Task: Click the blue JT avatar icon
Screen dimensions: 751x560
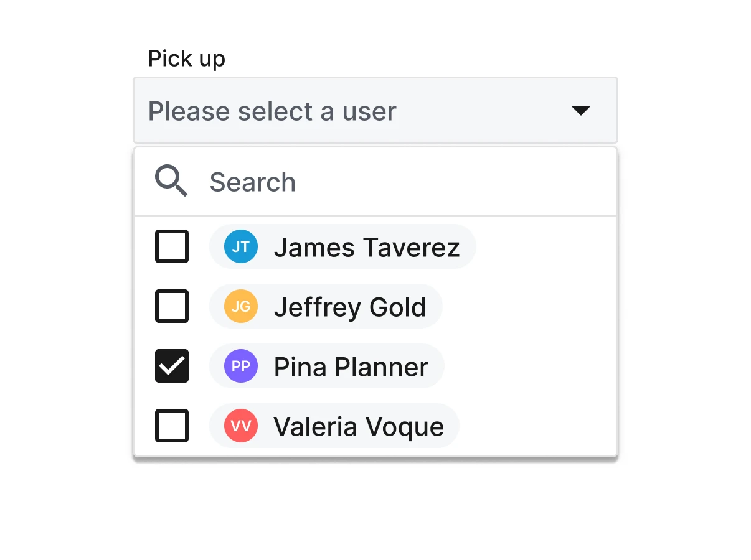Action: pyautogui.click(x=241, y=247)
